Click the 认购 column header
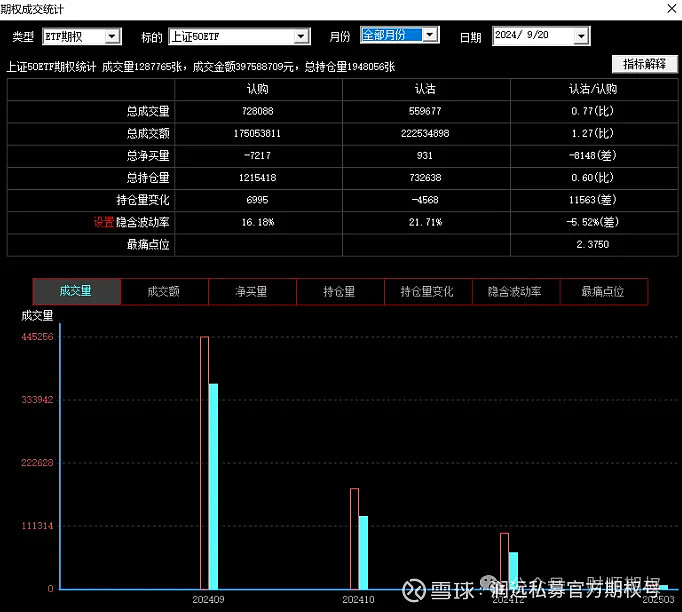The height and width of the screenshot is (612, 682). 257,89
